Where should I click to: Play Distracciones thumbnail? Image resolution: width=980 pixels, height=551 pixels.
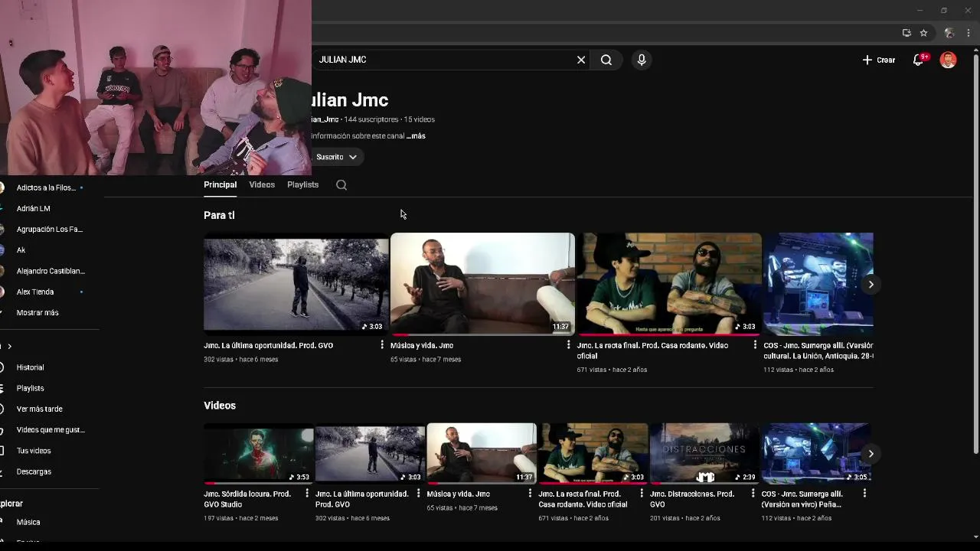(x=705, y=454)
